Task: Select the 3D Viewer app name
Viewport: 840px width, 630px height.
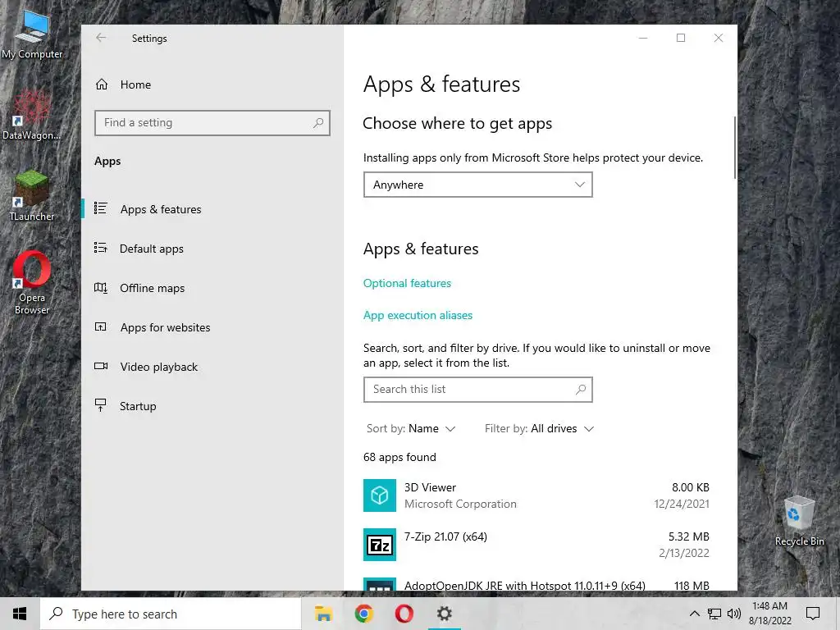Action: pos(430,487)
